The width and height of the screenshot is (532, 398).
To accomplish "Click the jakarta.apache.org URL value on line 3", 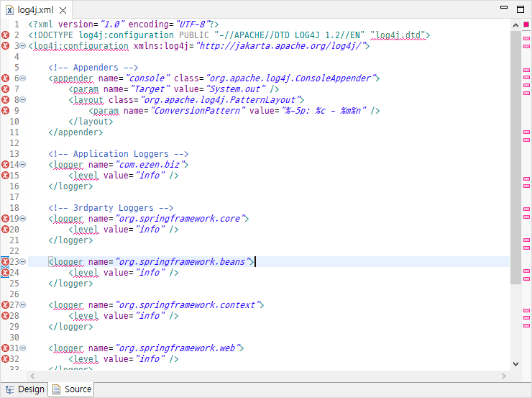I will [280, 46].
